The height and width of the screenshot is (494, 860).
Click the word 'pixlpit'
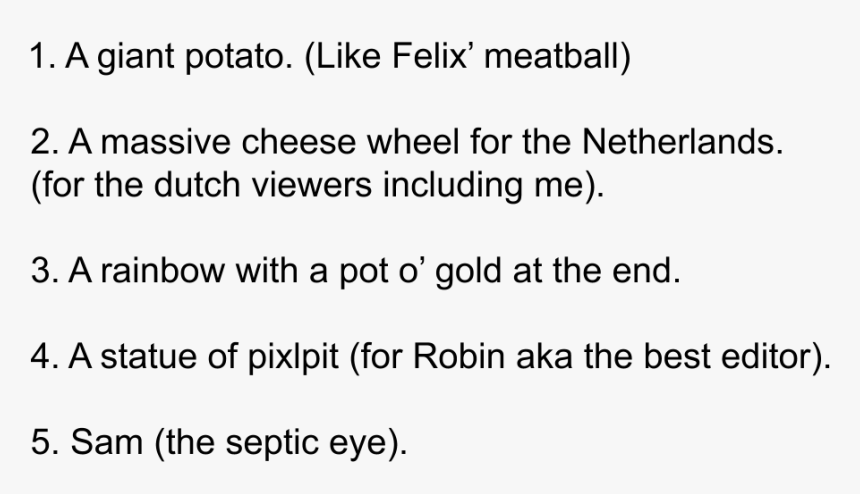point(293,357)
